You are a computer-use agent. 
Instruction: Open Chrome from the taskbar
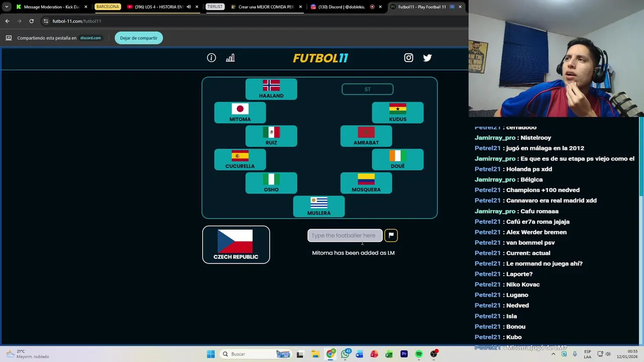click(330, 354)
